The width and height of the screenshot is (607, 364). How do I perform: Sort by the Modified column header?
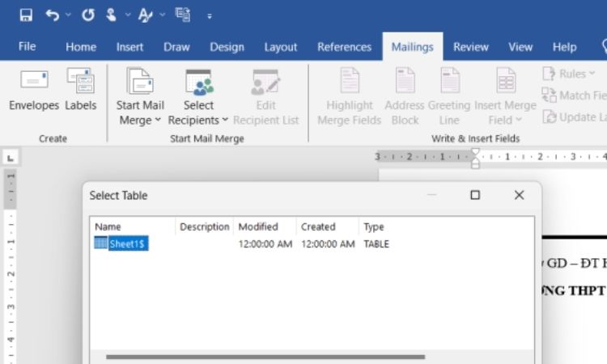pos(265,226)
